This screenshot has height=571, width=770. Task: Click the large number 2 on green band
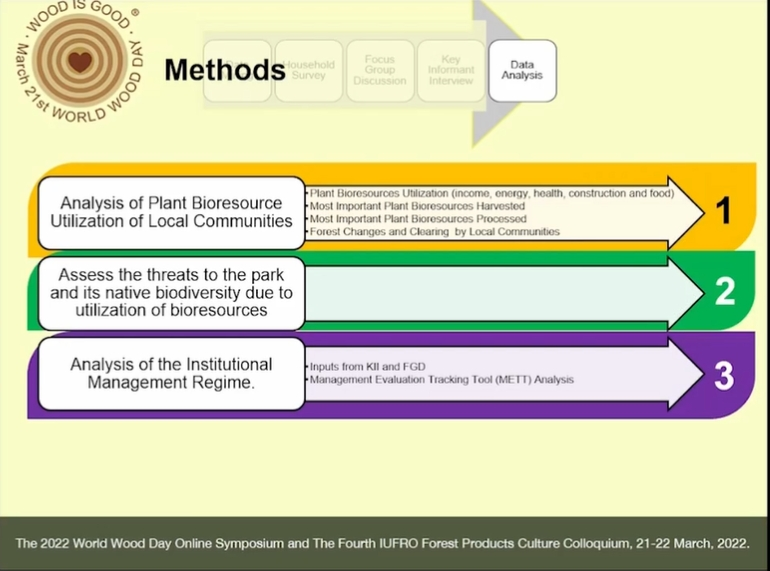click(x=724, y=291)
